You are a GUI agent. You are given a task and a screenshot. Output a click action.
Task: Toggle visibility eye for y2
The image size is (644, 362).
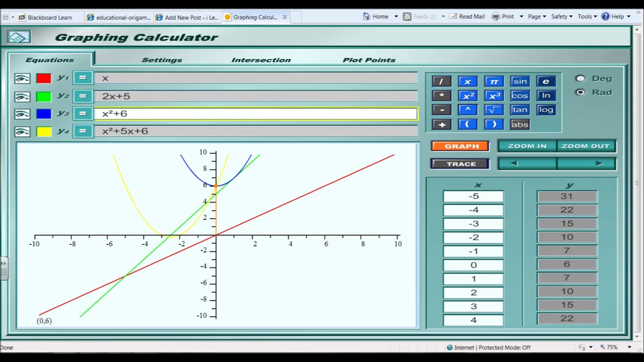tap(22, 97)
